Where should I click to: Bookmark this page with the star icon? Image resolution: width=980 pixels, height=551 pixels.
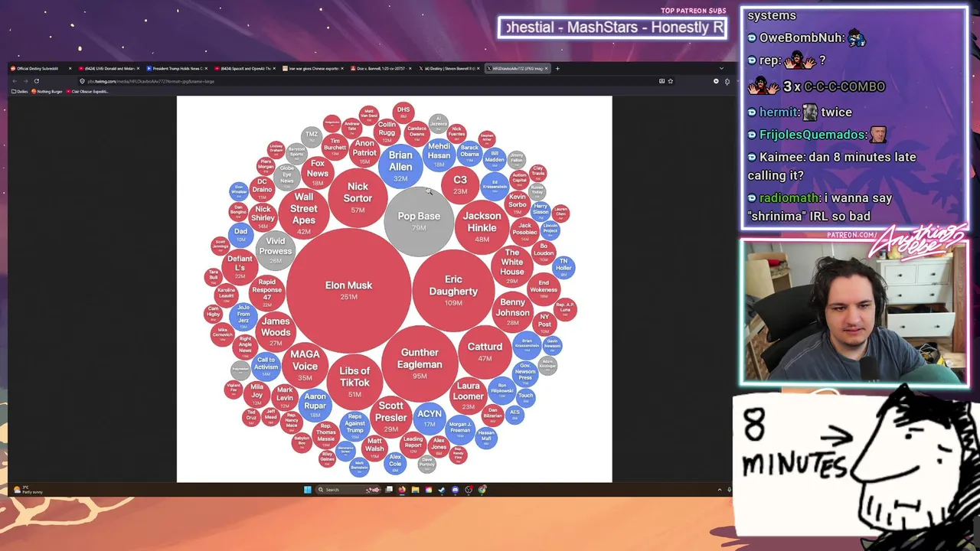(671, 81)
